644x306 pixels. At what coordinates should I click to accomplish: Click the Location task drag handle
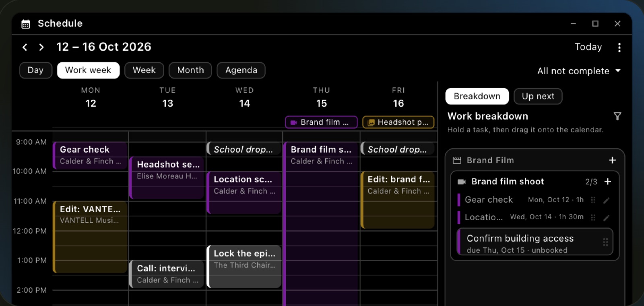coord(593,217)
